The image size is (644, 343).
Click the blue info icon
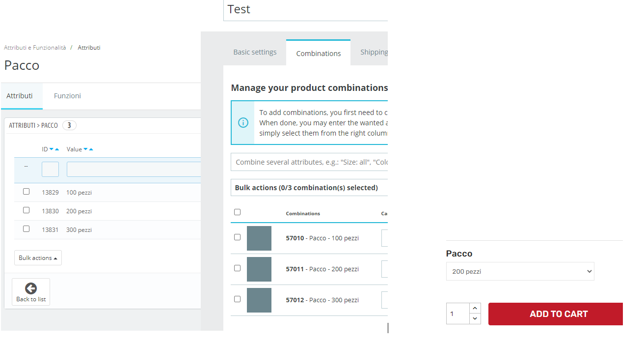(243, 123)
